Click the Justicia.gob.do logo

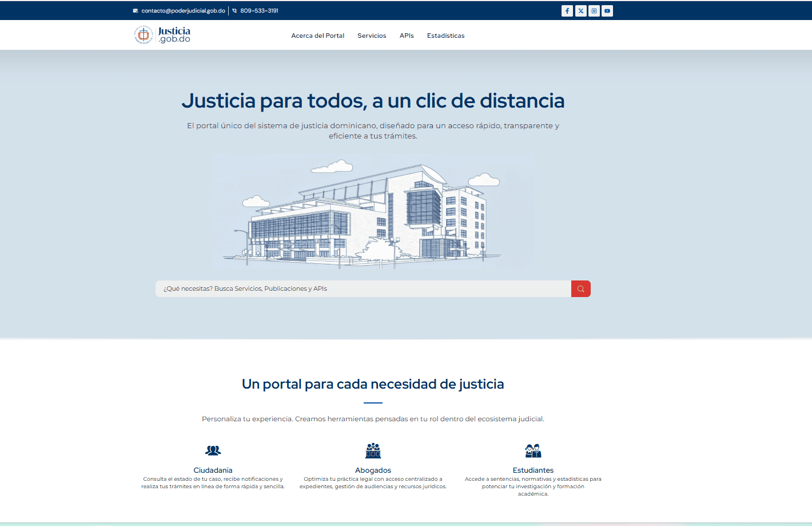click(162, 34)
